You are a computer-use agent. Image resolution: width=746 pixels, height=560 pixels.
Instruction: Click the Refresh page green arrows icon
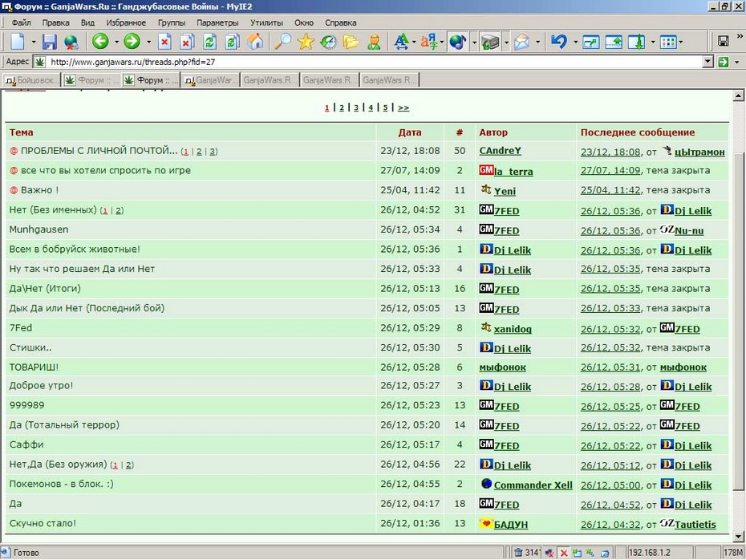click(x=209, y=42)
